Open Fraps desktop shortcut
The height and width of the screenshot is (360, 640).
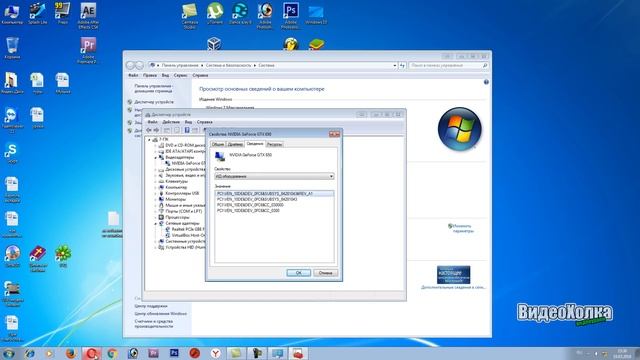(62, 13)
